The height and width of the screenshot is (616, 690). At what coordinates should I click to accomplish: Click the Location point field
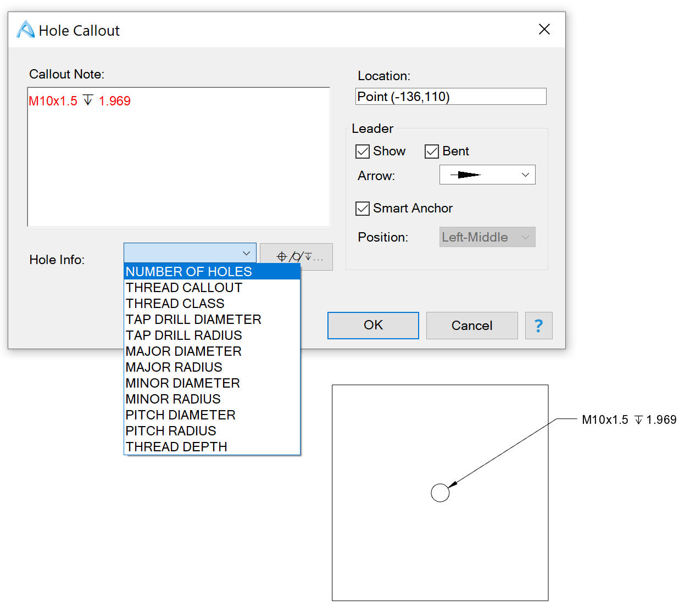[x=451, y=97]
